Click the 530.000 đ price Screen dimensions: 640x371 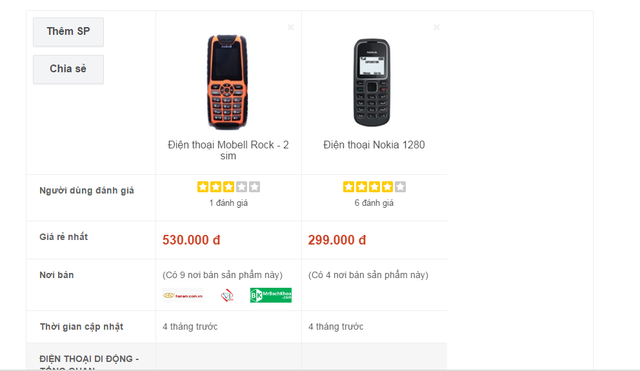(x=191, y=240)
